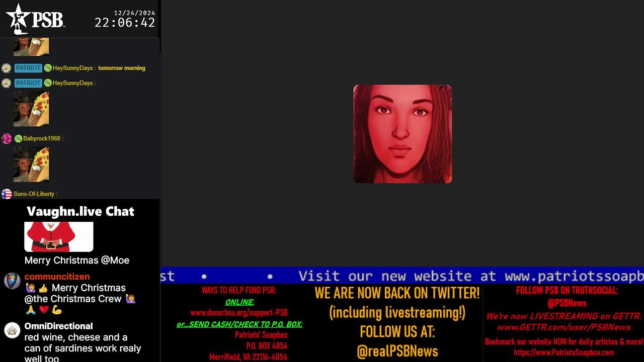This screenshot has height=362, width=644.
Task: Click the daisy avatar beside "tomorrow morning"
Action: click(7, 68)
